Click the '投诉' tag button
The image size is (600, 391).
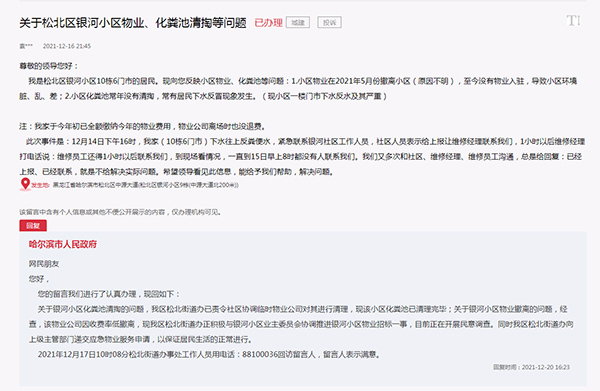tap(329, 23)
